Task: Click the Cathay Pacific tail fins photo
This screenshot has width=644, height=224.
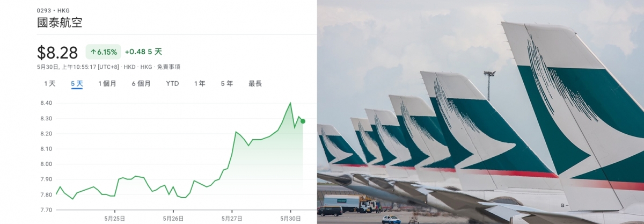Action: [x=480, y=112]
